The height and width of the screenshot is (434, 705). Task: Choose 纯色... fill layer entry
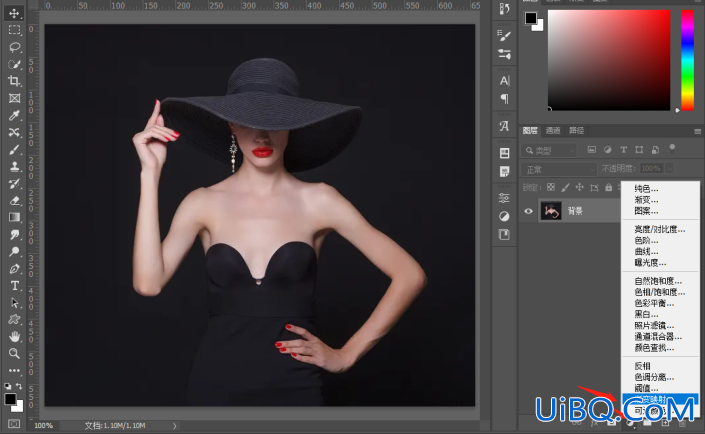pyautogui.click(x=646, y=188)
